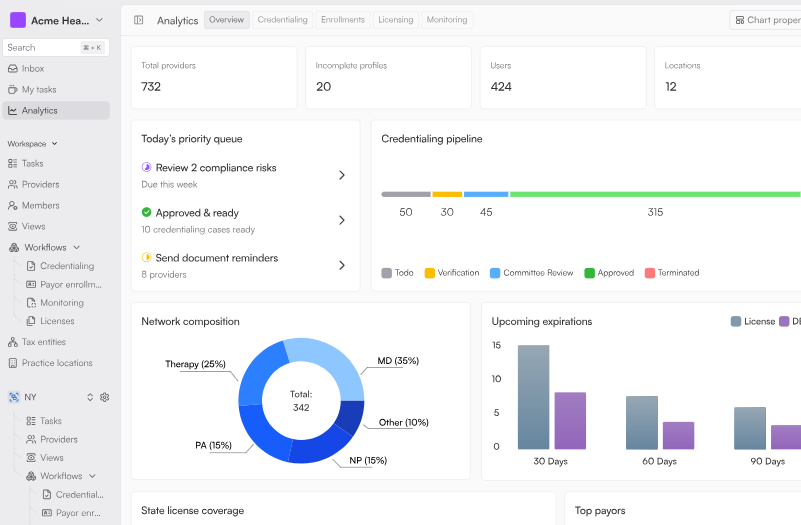801x525 pixels.
Task: Click the gray Todo pipeline segment
Action: coord(406,194)
